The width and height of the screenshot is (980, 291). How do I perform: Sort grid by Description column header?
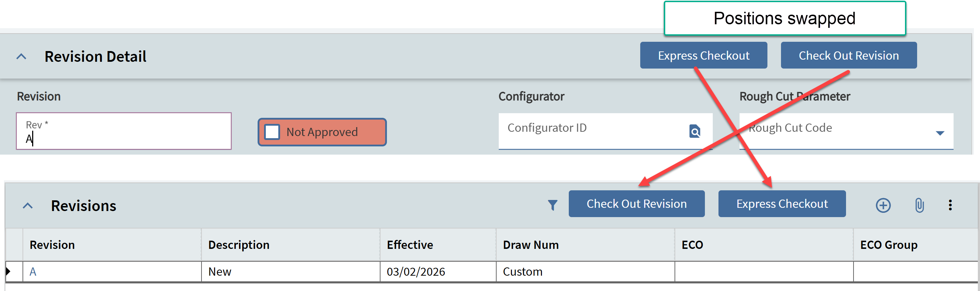[x=239, y=245]
